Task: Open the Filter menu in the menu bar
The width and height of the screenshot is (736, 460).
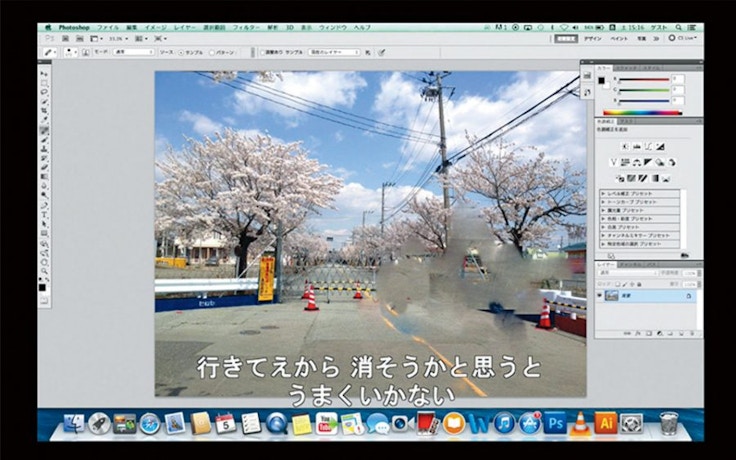Action: tap(246, 27)
